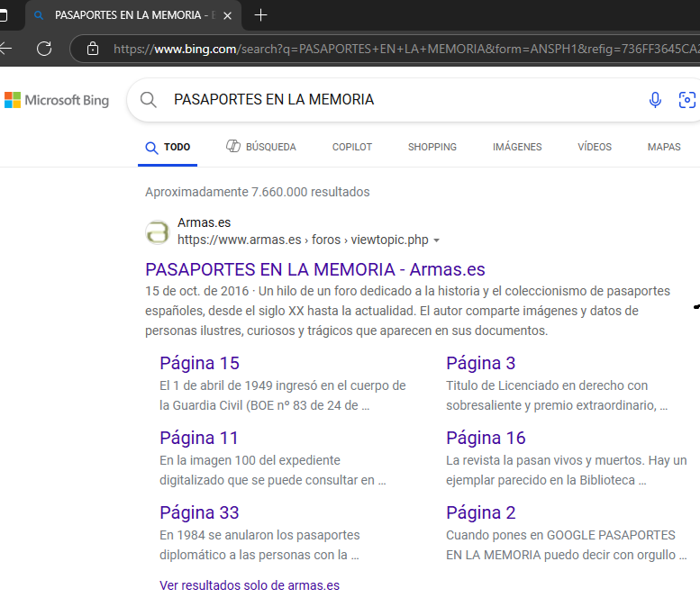
Task: Click the search magnifier icon in search box
Action: 149,100
